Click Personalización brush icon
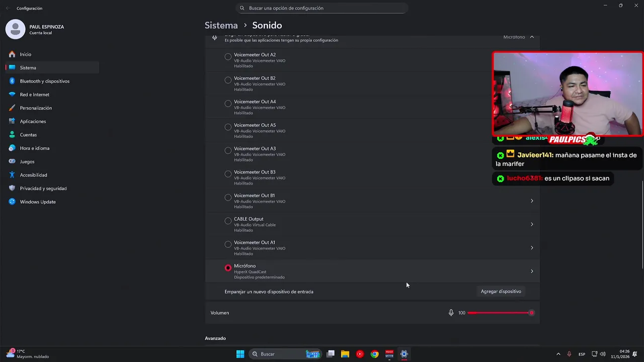This screenshot has height=362, width=644. tap(12, 108)
